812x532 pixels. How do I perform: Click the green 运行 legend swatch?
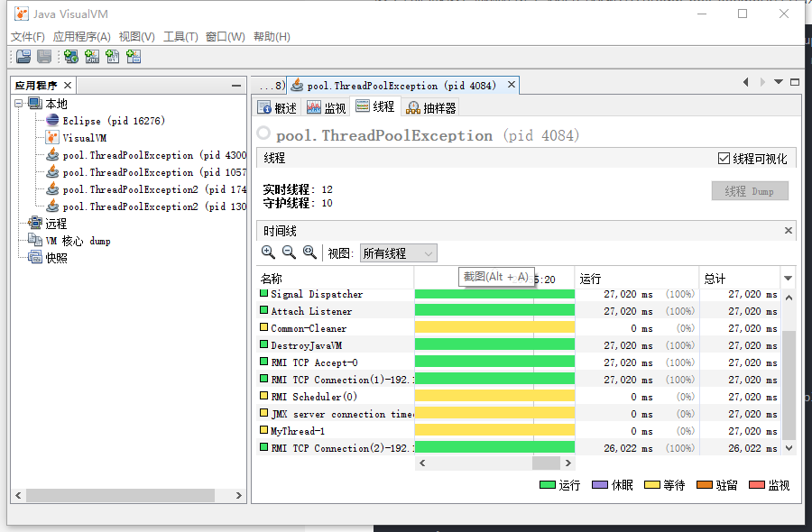(548, 485)
